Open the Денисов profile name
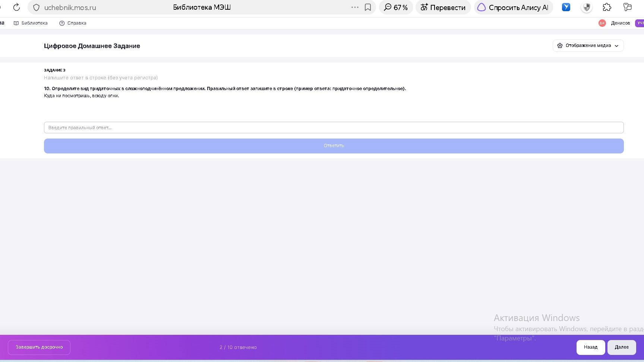The height and width of the screenshot is (362, 644). pos(621,23)
